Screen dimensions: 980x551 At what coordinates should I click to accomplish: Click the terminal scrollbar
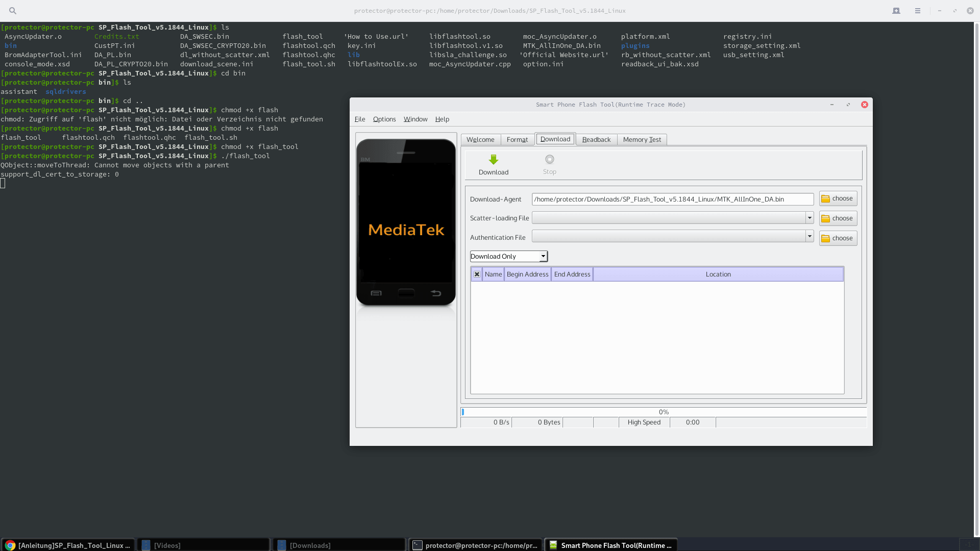(x=977, y=279)
